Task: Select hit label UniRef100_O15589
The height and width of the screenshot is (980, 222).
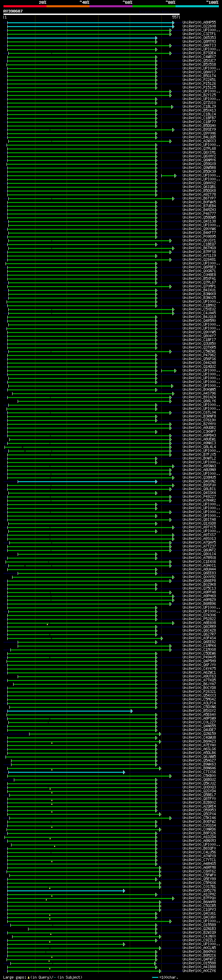Action: point(199,925)
